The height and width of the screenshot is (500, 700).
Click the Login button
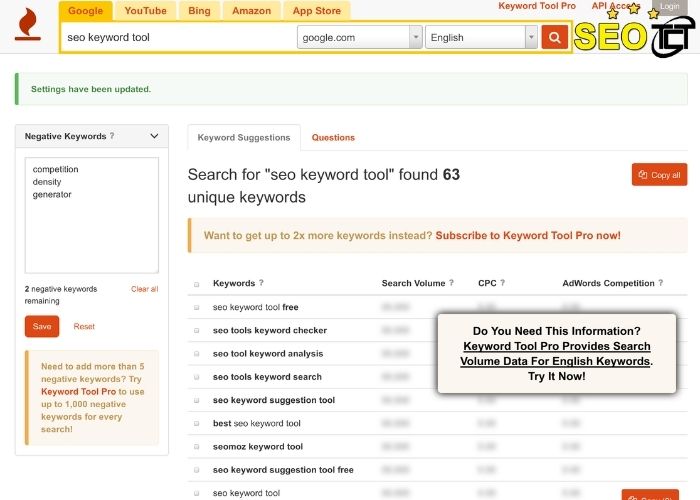point(669,6)
